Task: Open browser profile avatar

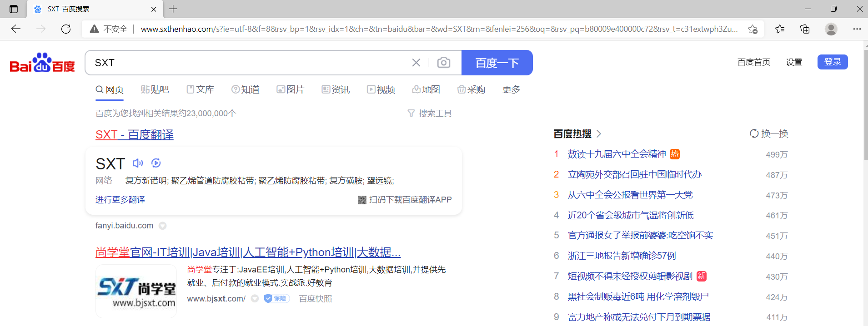Action: (x=831, y=29)
